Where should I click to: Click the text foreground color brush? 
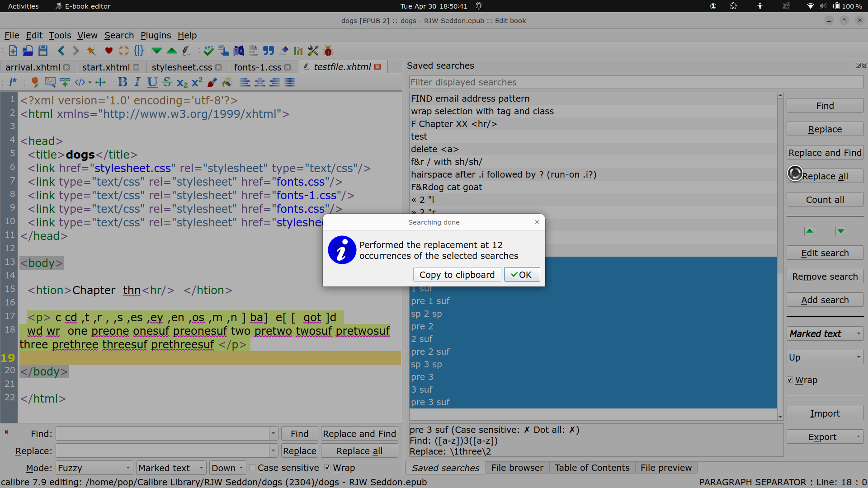pos(212,82)
